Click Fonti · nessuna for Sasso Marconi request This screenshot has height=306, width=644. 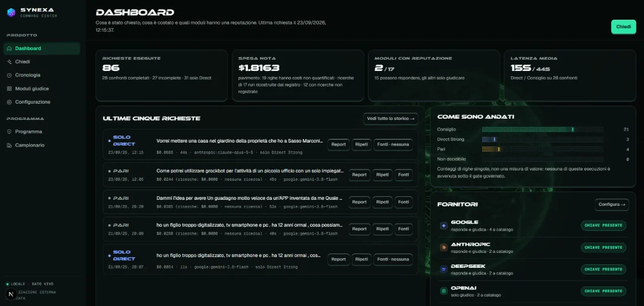(393, 145)
